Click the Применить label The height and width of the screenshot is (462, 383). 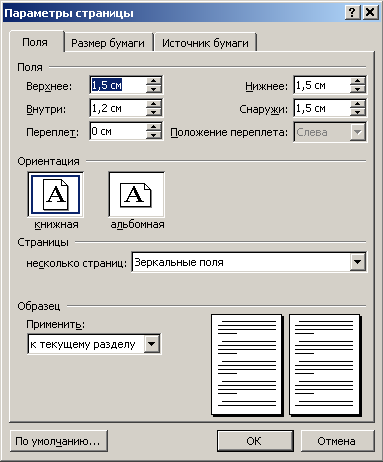55,324
